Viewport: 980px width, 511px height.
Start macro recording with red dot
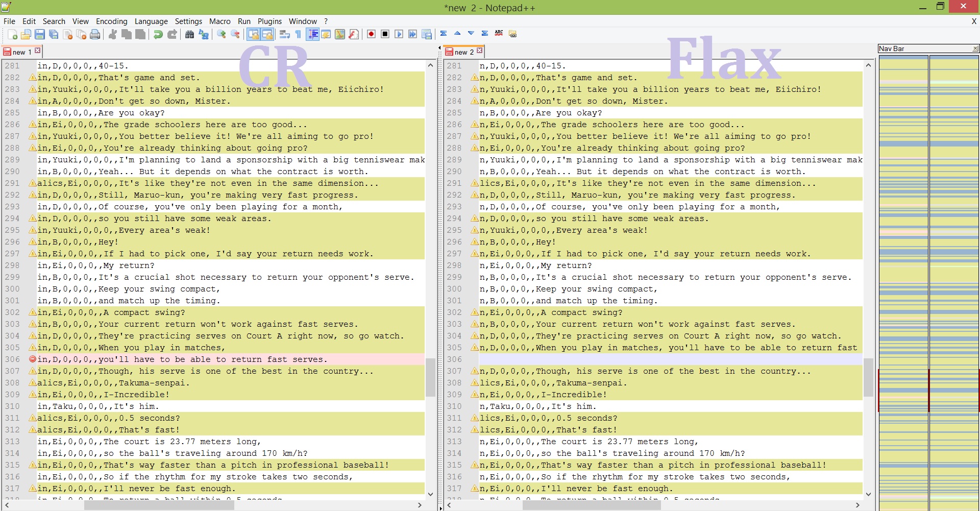click(x=371, y=34)
